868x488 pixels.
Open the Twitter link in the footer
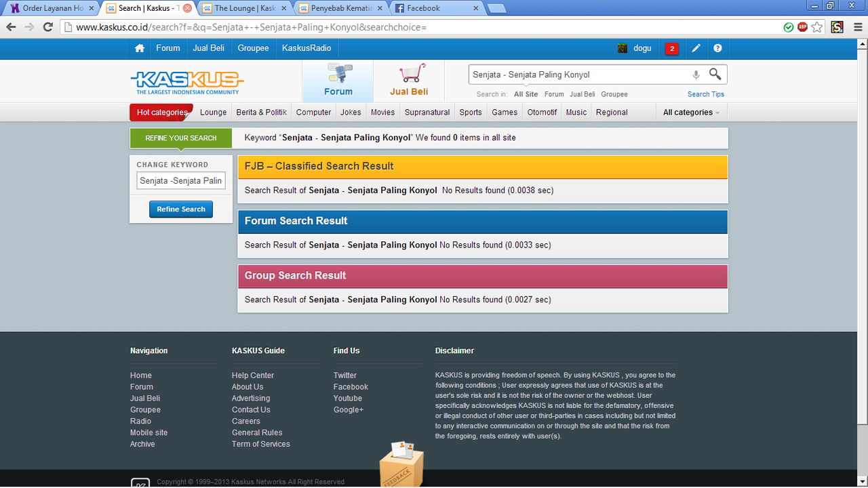point(345,375)
